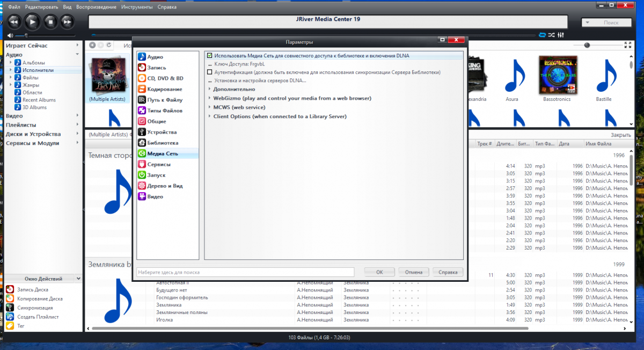
Task: Expand the Видео sidebar section
Action: pos(78,116)
